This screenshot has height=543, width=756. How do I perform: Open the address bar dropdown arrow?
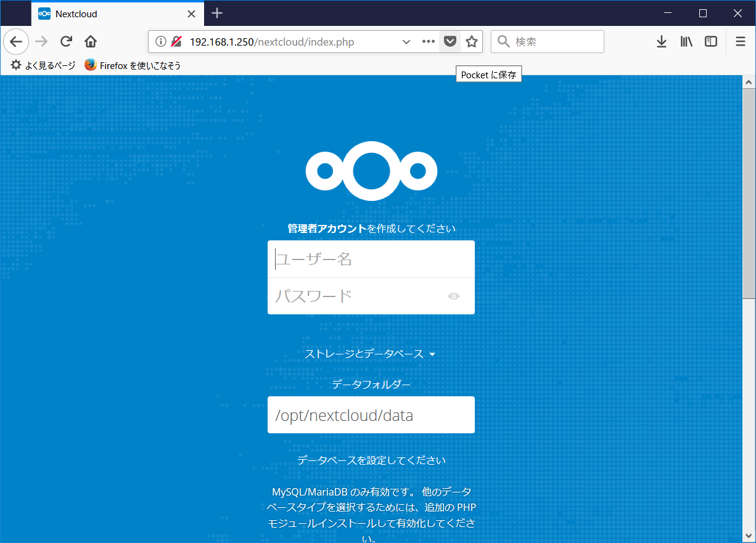(x=406, y=42)
